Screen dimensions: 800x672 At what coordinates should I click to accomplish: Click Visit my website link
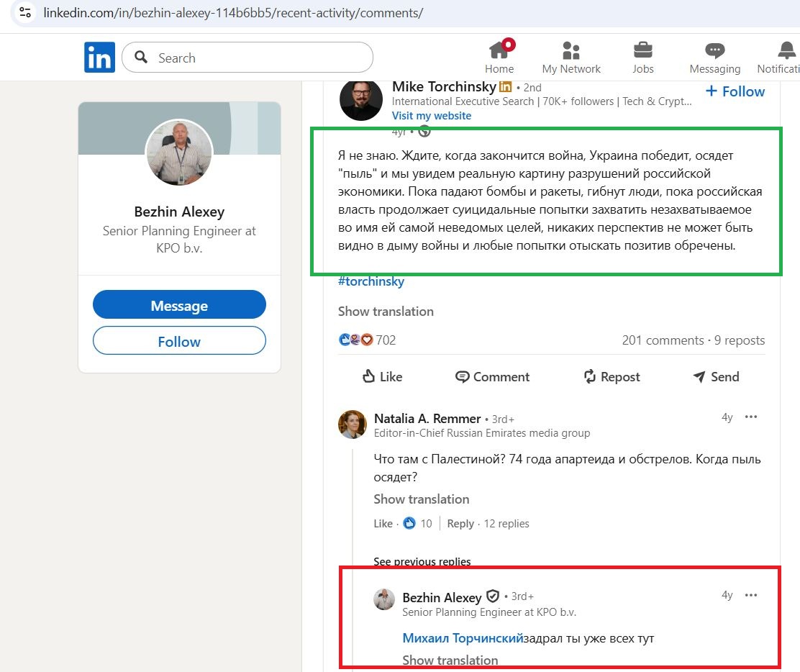(x=431, y=116)
